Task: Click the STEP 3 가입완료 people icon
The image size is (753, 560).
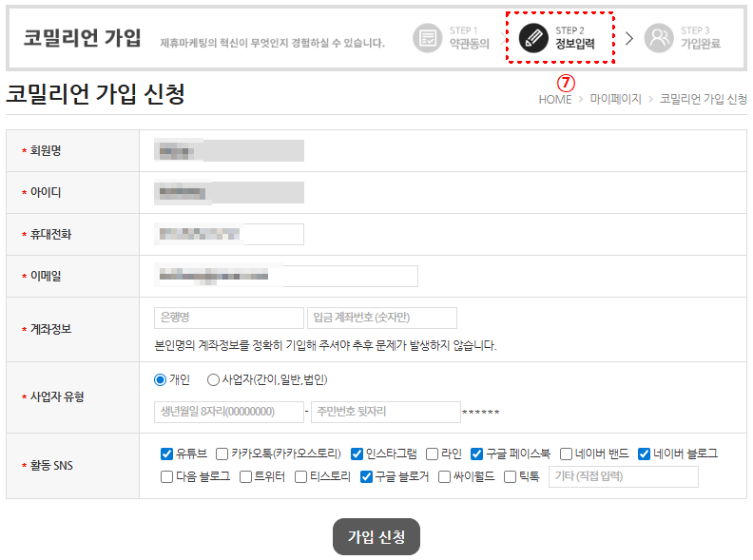Action: pos(658,38)
